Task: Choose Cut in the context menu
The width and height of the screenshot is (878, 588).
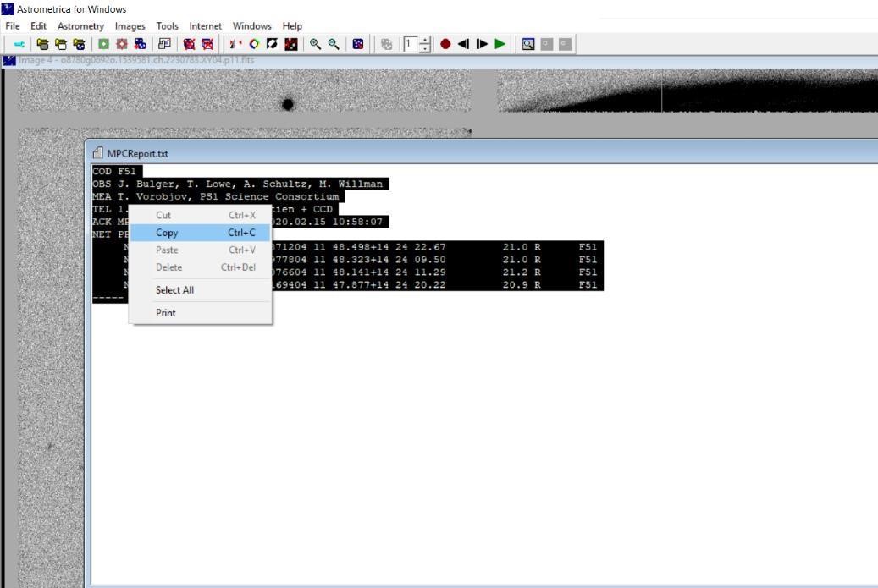Action: pyautogui.click(x=201, y=216)
